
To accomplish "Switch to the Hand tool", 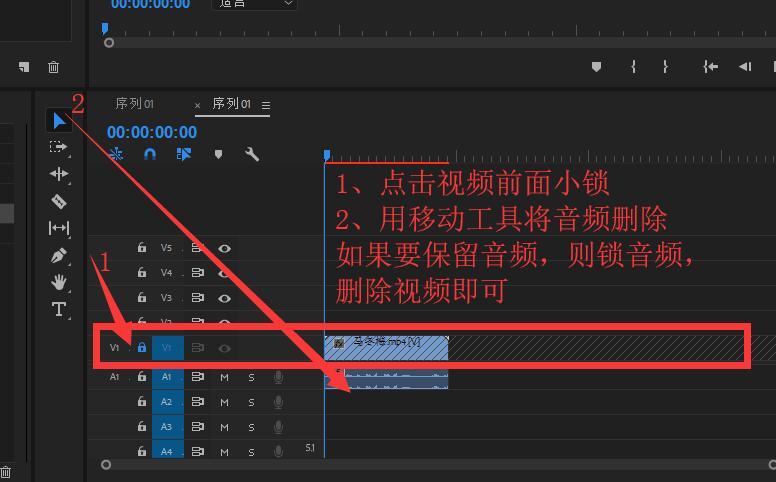I will point(59,282).
